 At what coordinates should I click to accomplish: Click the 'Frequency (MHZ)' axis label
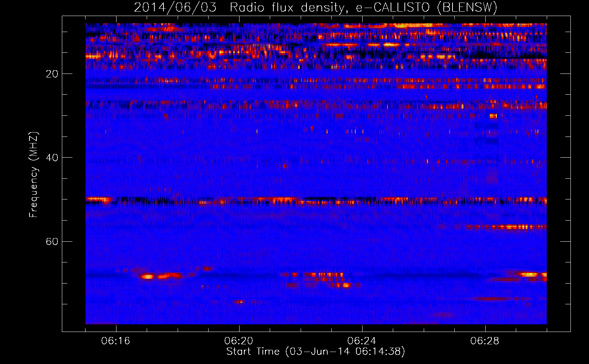click(x=33, y=175)
